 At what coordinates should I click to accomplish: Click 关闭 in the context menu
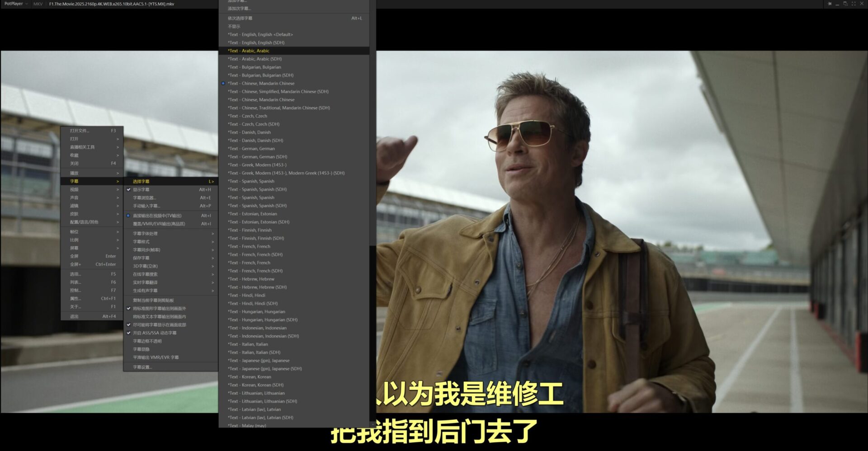[92, 163]
